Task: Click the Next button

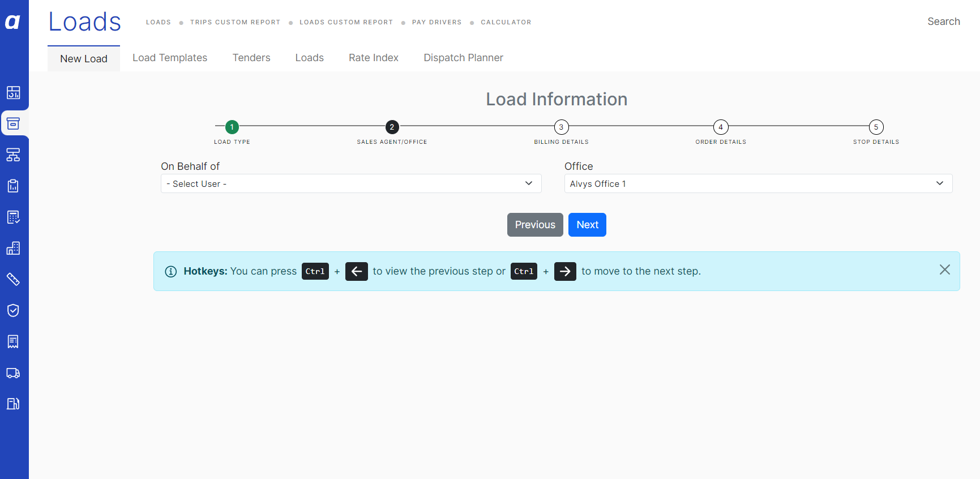Action: [587, 225]
